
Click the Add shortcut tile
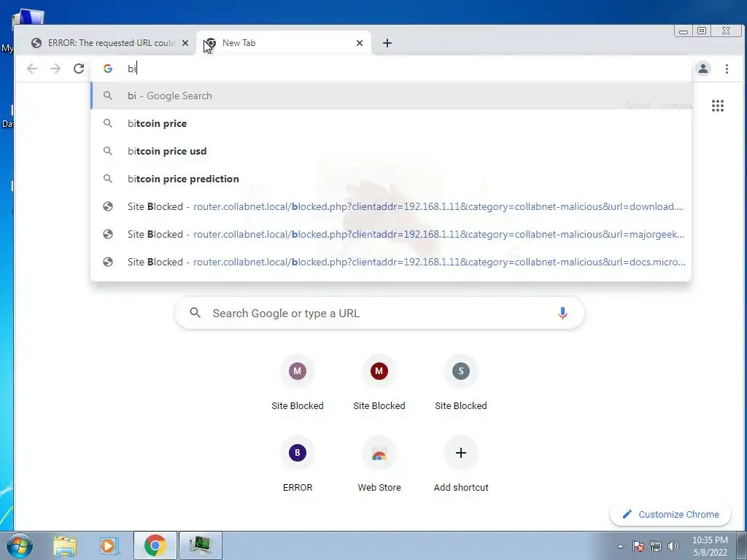pyautogui.click(x=461, y=465)
